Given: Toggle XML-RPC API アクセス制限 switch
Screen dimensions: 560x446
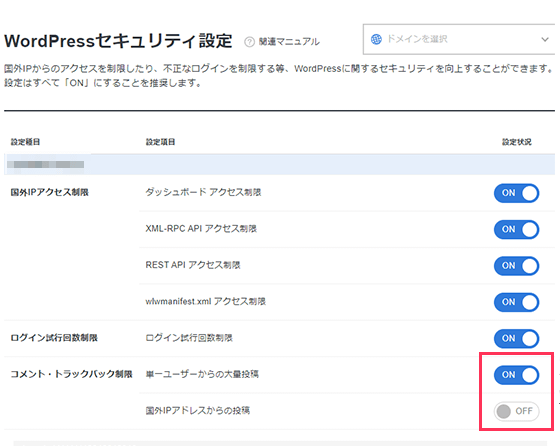Looking at the screenshot, I should click(516, 230).
